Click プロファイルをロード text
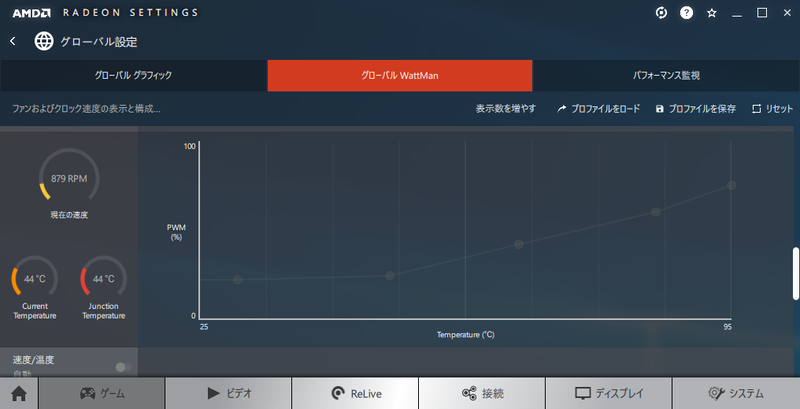The height and width of the screenshot is (409, 800). click(606, 109)
